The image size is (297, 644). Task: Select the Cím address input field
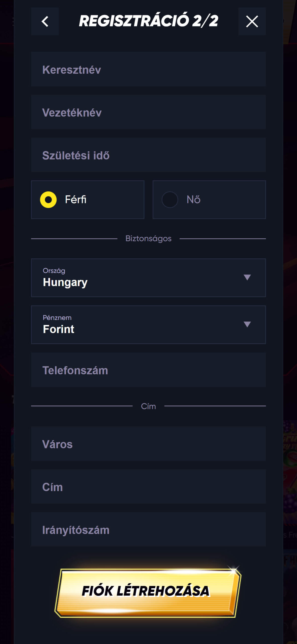click(x=148, y=487)
